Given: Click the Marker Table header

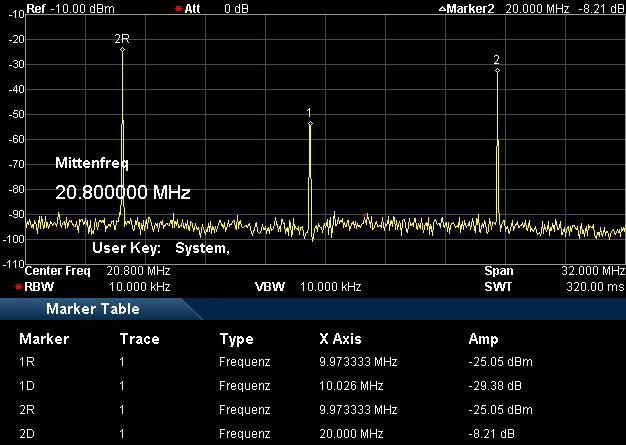Looking at the screenshot, I should click(93, 309).
